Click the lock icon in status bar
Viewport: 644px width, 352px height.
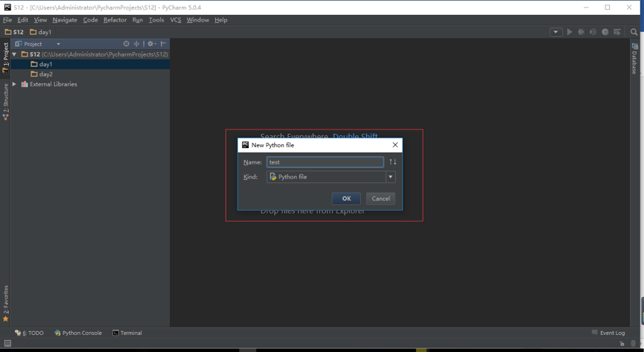coord(622,343)
